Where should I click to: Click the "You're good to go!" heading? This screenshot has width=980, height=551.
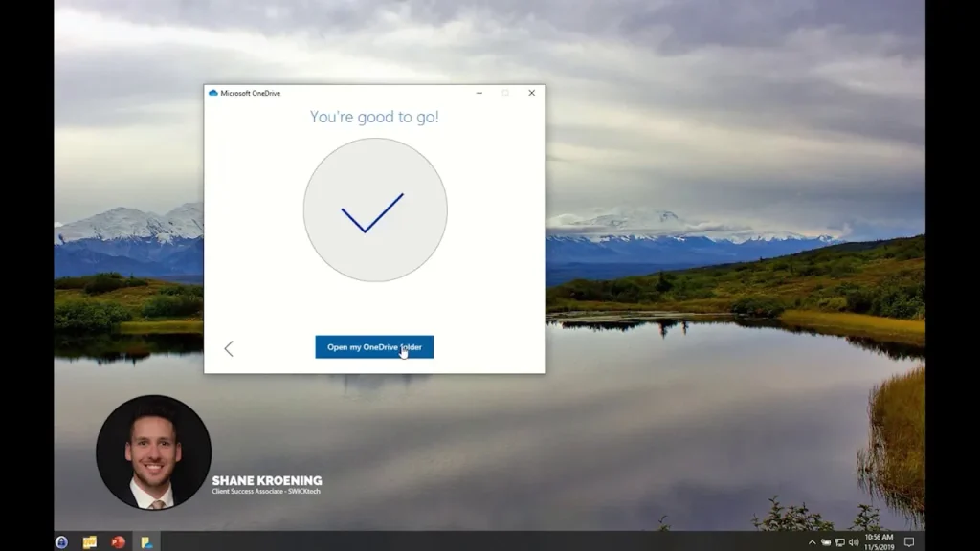pyautogui.click(x=374, y=117)
